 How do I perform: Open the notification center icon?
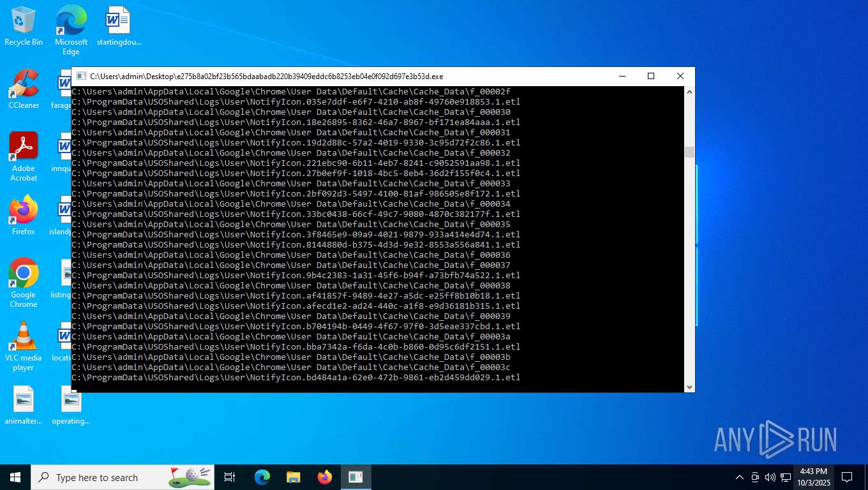[x=847, y=477]
